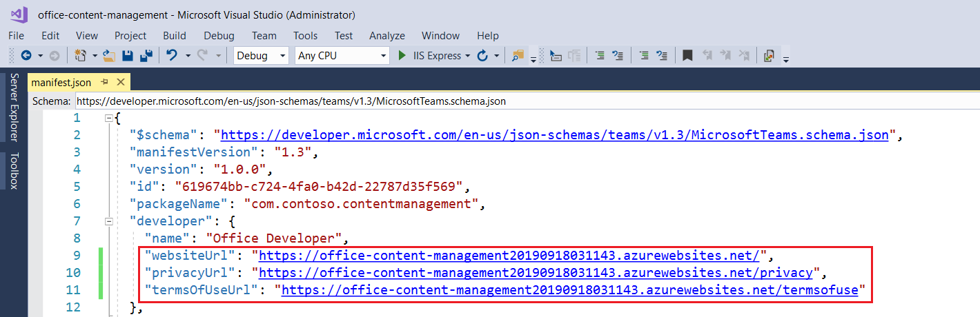Click the browser refresh icon
Screen dimensions: 980x317
pyautogui.click(x=483, y=56)
